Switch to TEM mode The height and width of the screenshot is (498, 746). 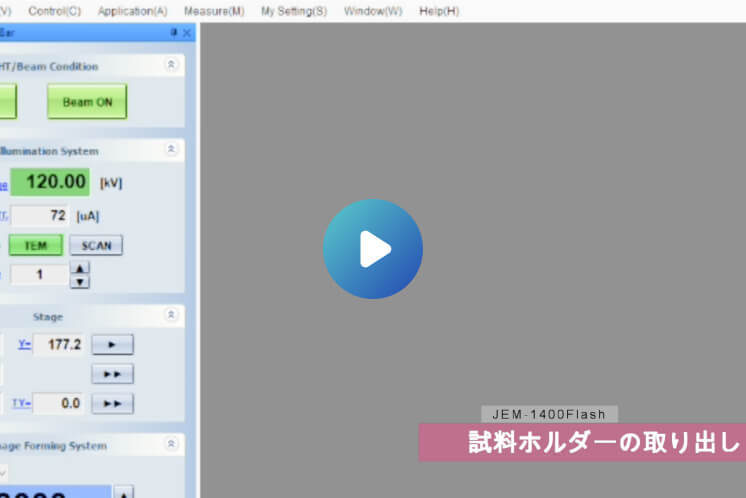point(36,245)
